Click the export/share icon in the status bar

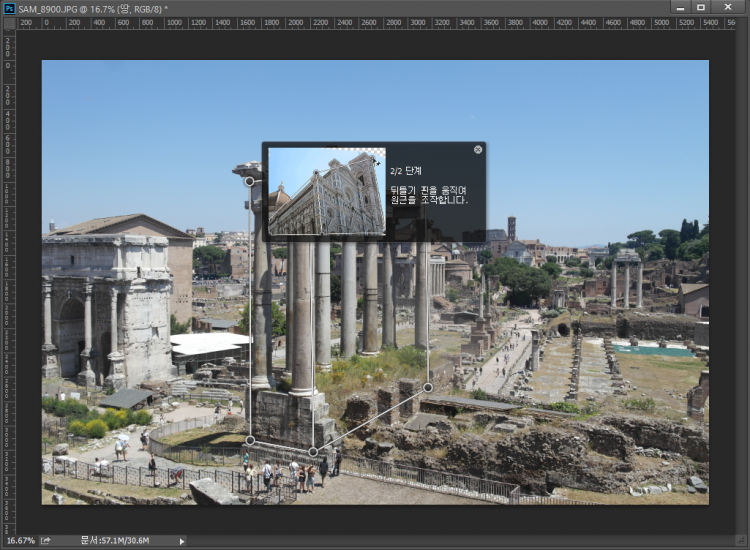pos(46,541)
